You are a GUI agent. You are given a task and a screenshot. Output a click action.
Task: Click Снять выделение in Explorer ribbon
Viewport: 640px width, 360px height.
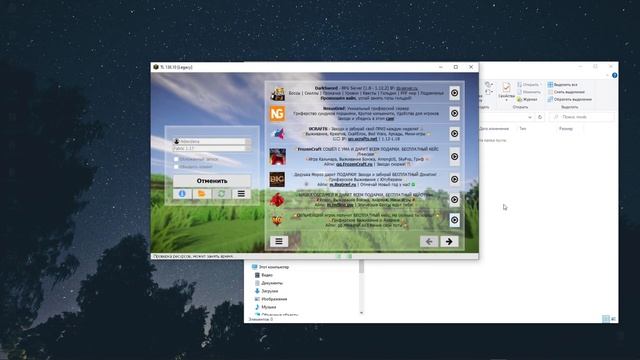point(566,92)
